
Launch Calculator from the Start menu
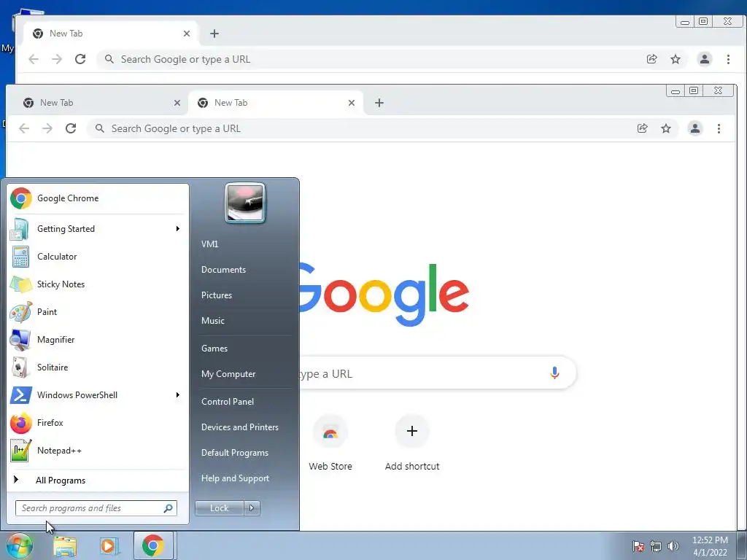[x=98, y=256]
